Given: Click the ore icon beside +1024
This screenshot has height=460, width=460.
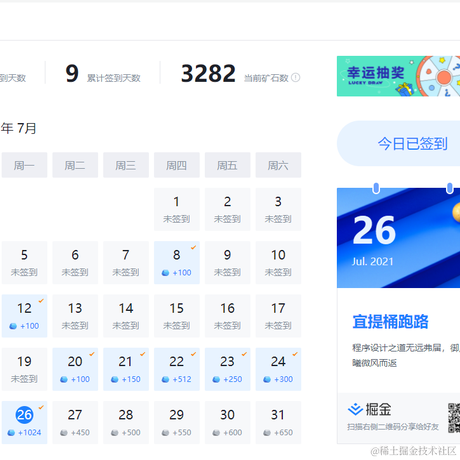Looking at the screenshot, I should pyautogui.click(x=11, y=433).
